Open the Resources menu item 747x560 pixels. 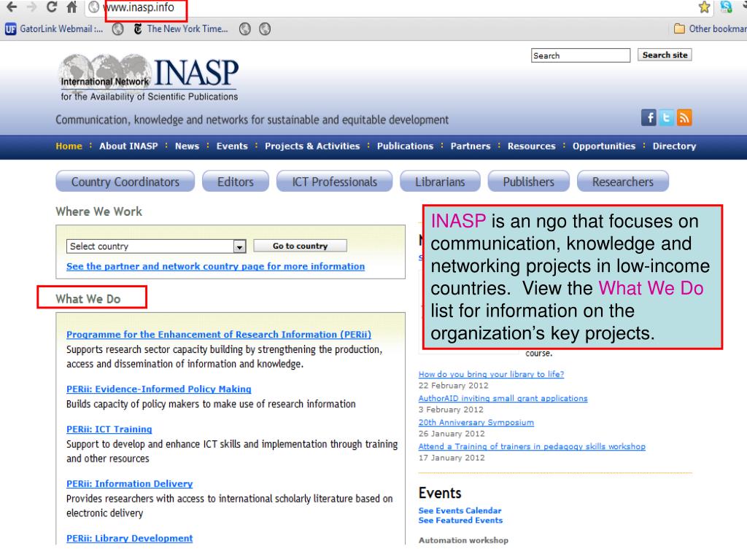(531, 146)
